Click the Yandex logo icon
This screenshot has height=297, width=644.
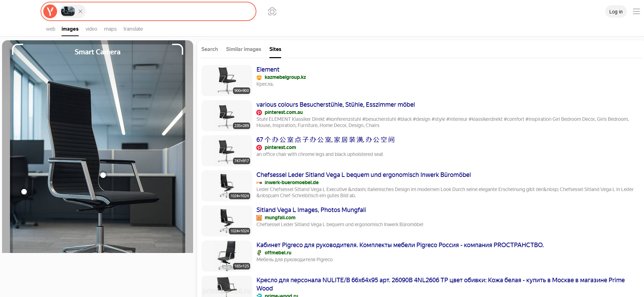coord(50,11)
